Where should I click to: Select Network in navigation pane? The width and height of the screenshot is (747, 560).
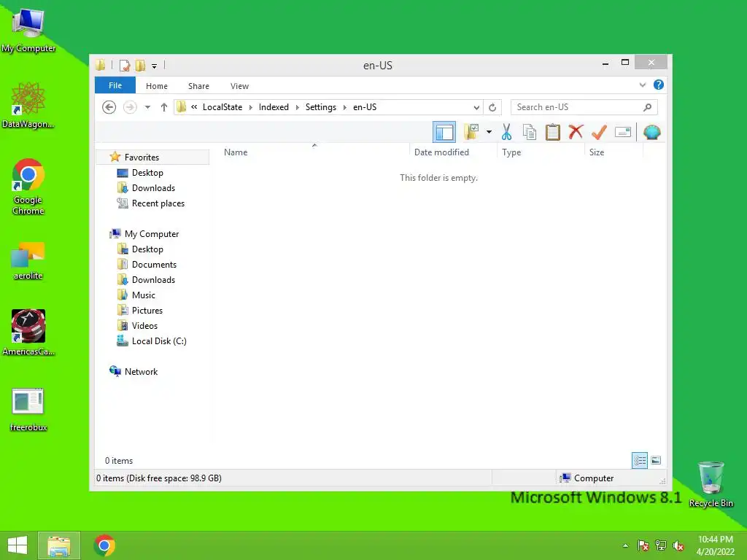(x=141, y=371)
